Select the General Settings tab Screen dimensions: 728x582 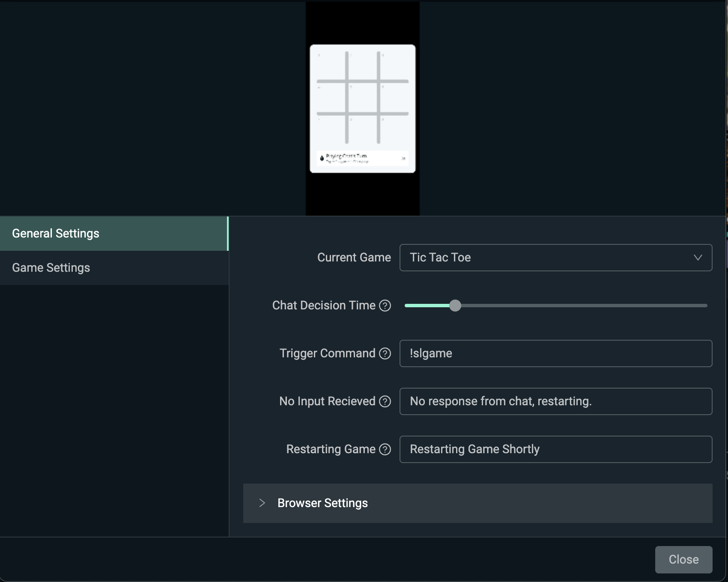pos(56,233)
